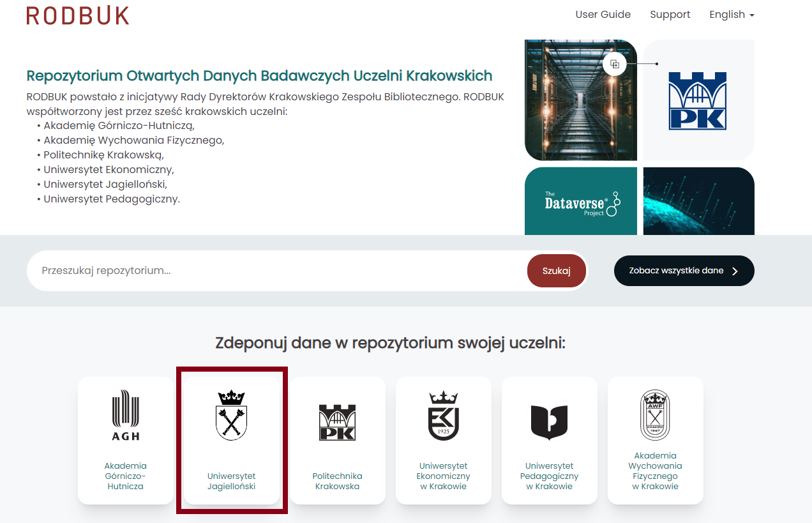The width and height of the screenshot is (812, 523).
Task: Click the glowing blue globe image tile
Action: coord(699,201)
